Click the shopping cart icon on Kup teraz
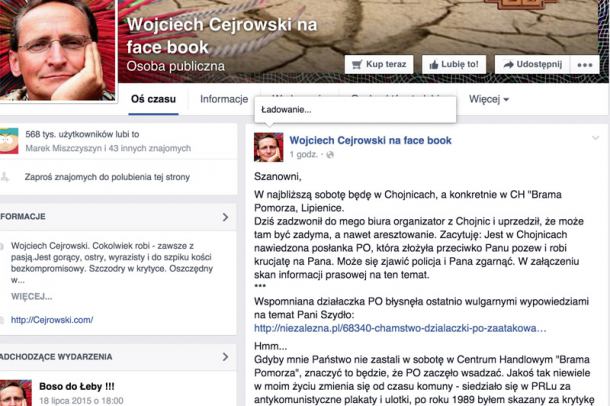This screenshot has width=610, height=406. tap(357, 65)
